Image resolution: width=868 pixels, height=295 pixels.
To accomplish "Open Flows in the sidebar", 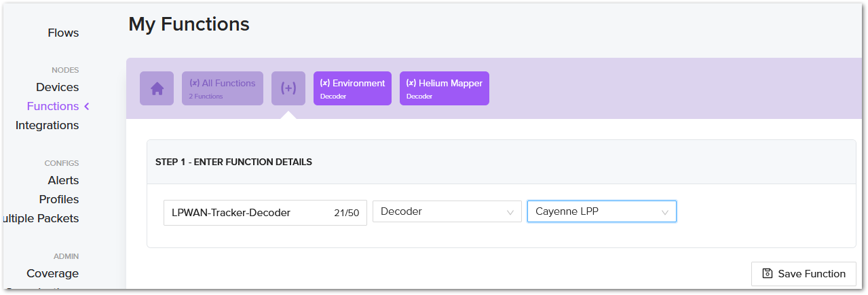I will 63,33.
